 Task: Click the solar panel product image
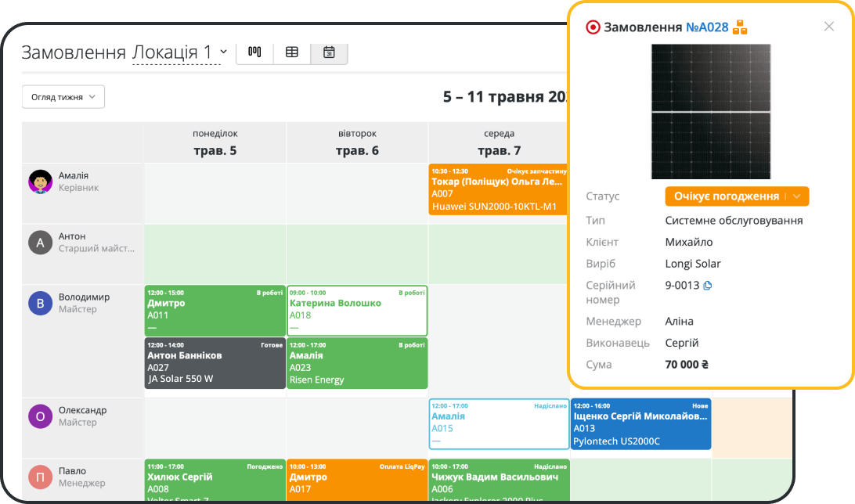711,112
